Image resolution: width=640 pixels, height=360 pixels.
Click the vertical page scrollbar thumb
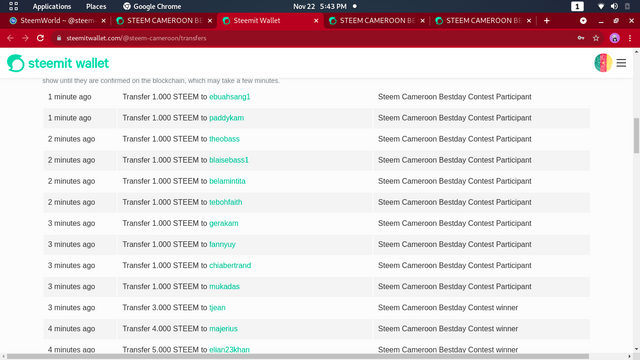pyautogui.click(x=636, y=136)
